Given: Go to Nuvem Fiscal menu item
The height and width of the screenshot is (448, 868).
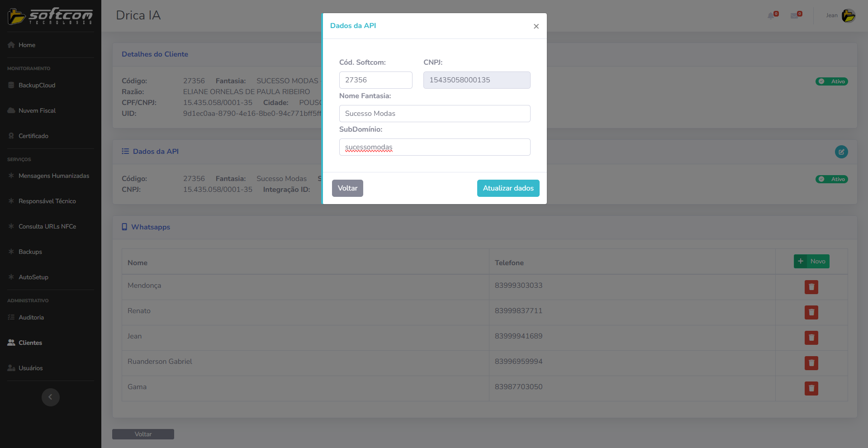Looking at the screenshot, I should click(37, 111).
